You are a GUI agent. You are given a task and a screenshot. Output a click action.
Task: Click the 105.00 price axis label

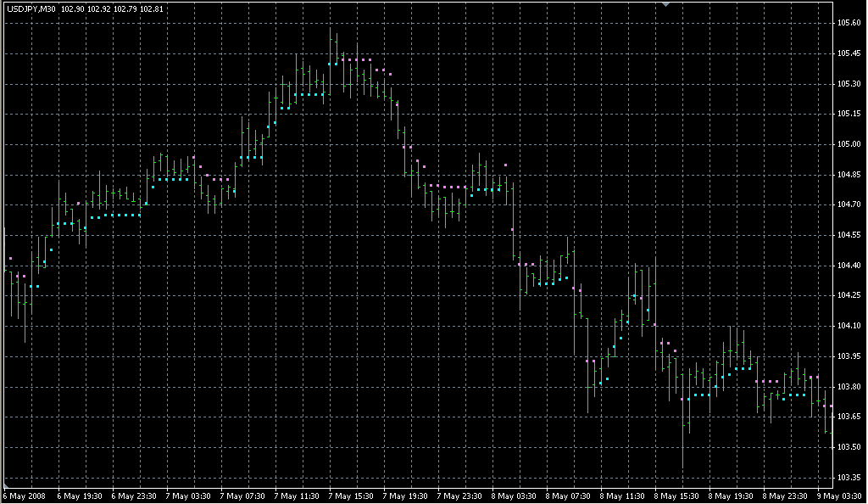click(849, 144)
